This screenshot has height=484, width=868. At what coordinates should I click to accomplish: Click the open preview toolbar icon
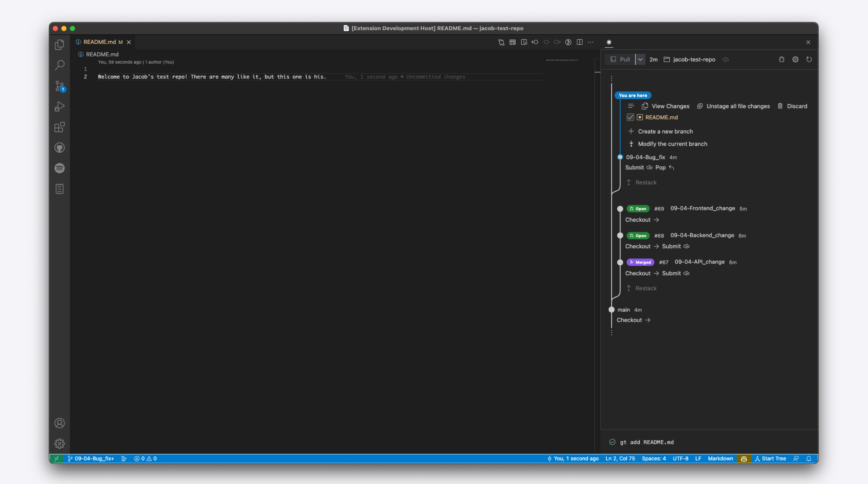(x=513, y=42)
